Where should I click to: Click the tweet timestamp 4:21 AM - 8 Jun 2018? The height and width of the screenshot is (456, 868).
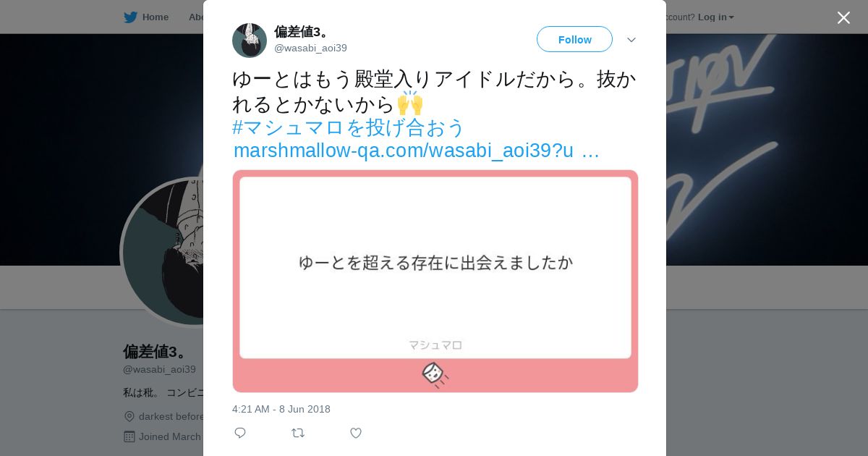(281, 409)
